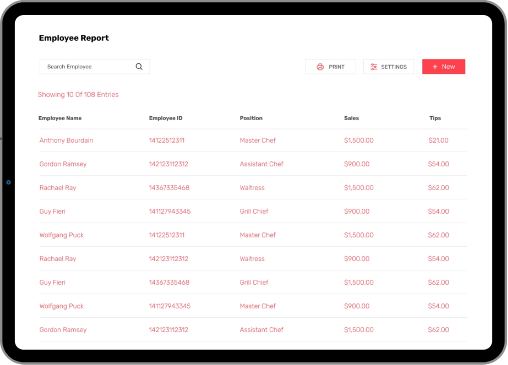Viewport: 508px width, 365px height.
Task: Select Anthony Bourdain's ID 14122512311
Action: point(166,140)
